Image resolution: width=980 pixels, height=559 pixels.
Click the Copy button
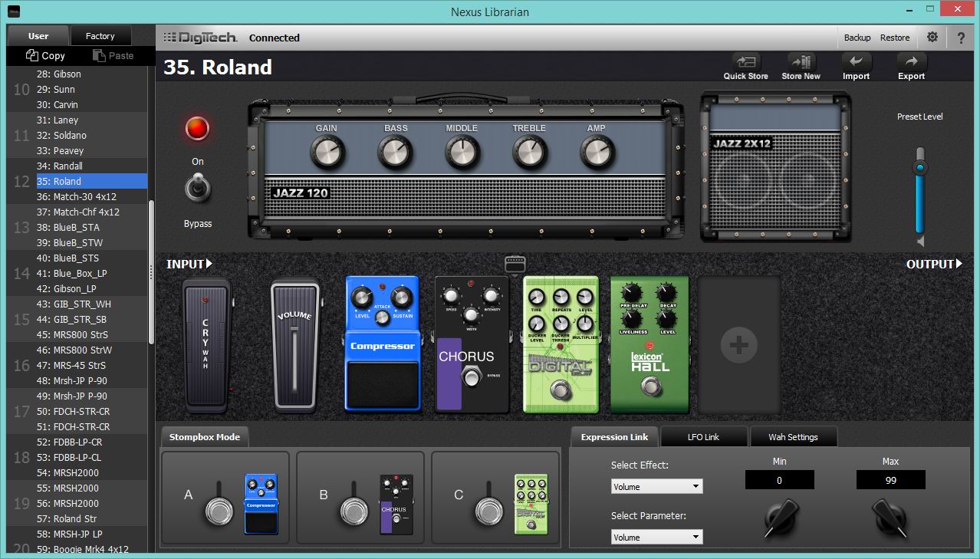[x=45, y=55]
